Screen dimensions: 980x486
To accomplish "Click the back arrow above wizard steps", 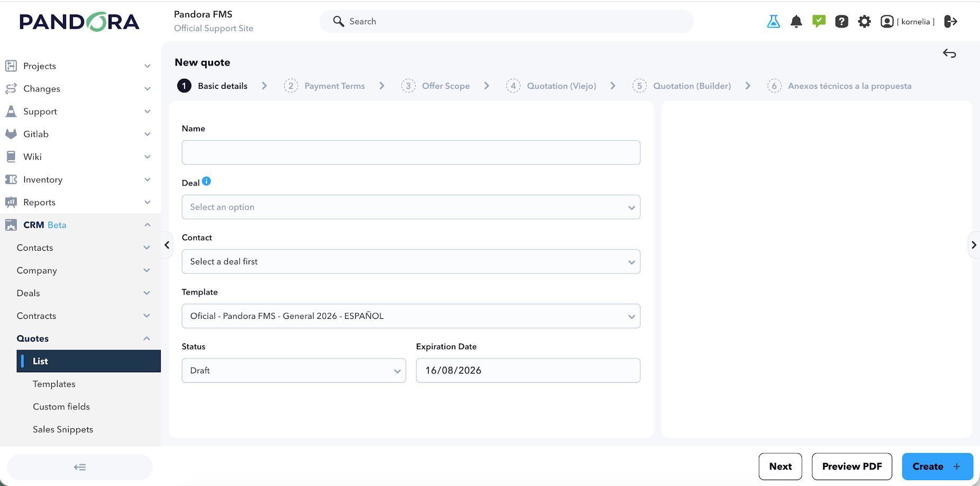I will tap(949, 53).
